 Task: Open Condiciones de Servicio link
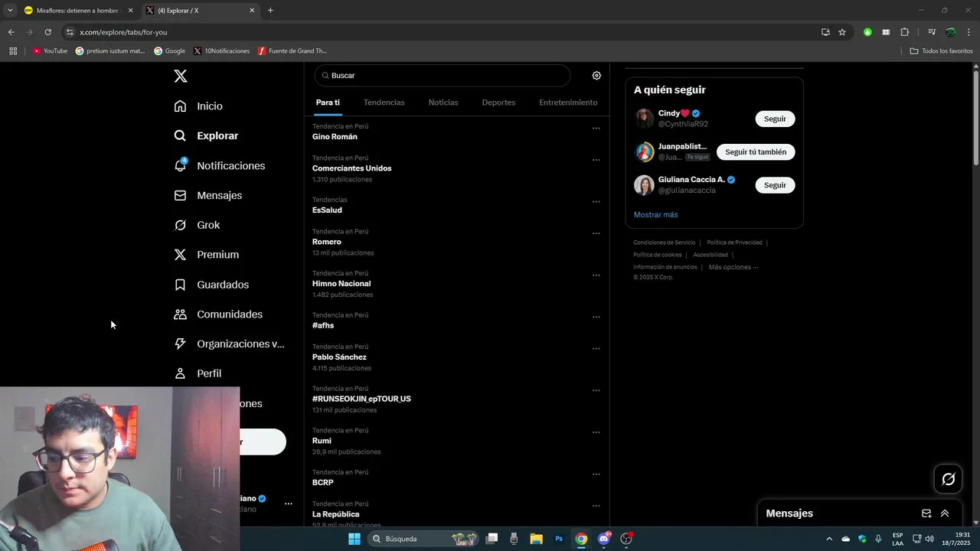[664, 243]
